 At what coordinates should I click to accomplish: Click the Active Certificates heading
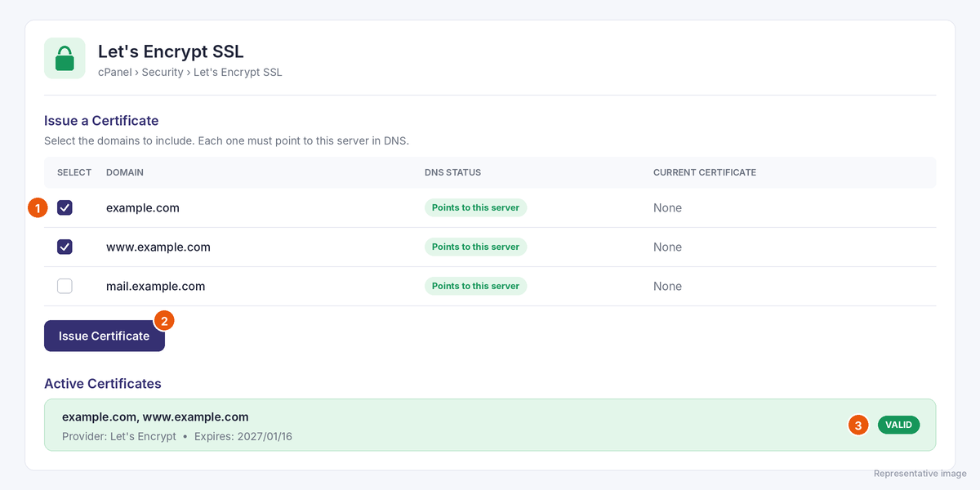[x=103, y=383]
